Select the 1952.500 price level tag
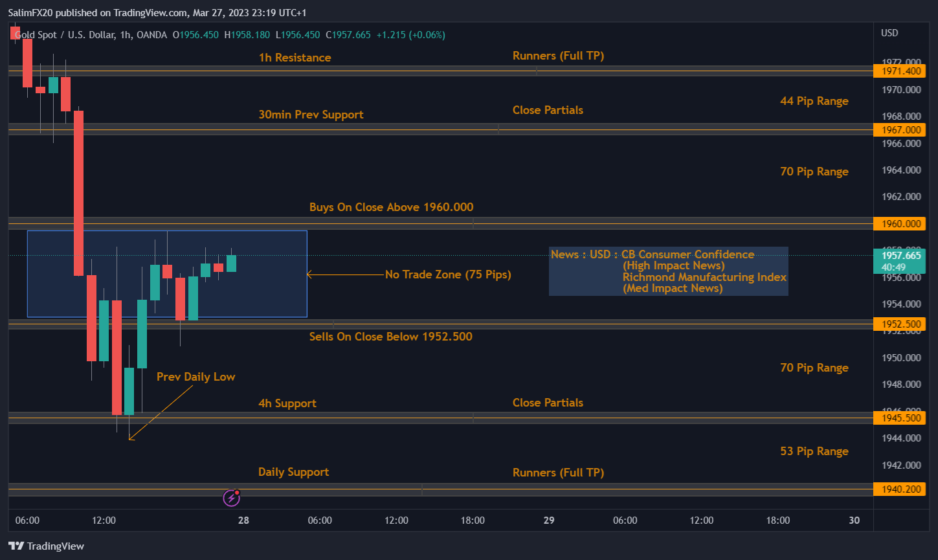Image resolution: width=938 pixels, height=560 pixels. coord(898,324)
